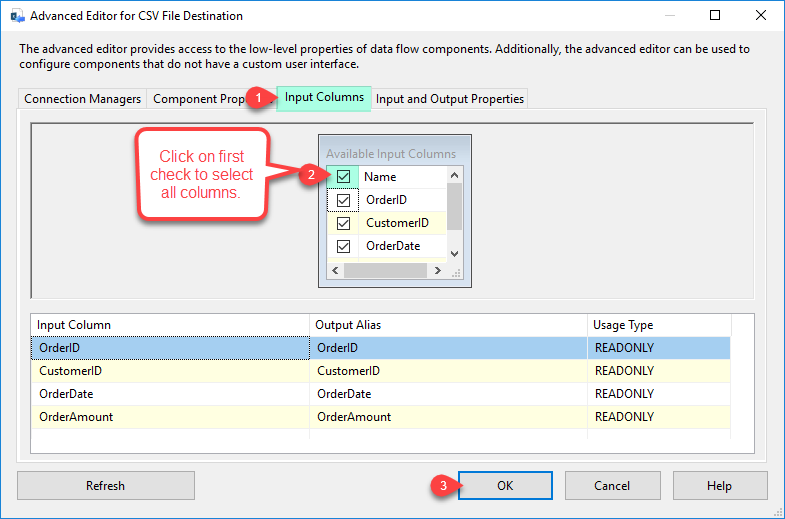The width and height of the screenshot is (785, 519).
Task: Select the OrderAmount input column cell
Action: [170, 417]
